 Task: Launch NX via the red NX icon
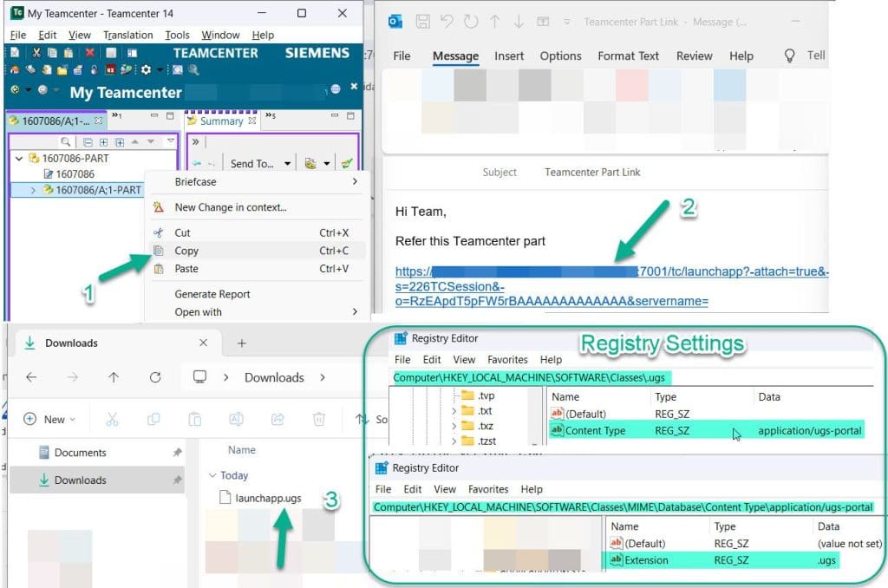110,69
